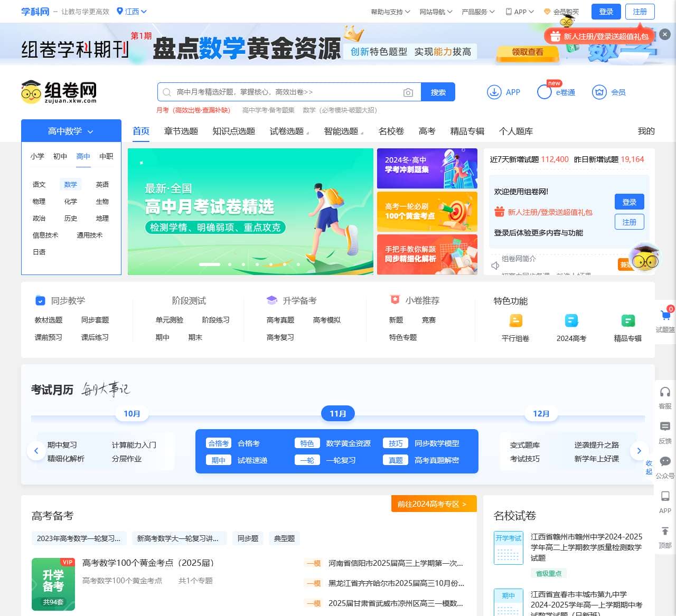Expand the 网站导航 menu
The width and height of the screenshot is (676, 616).
click(x=436, y=12)
